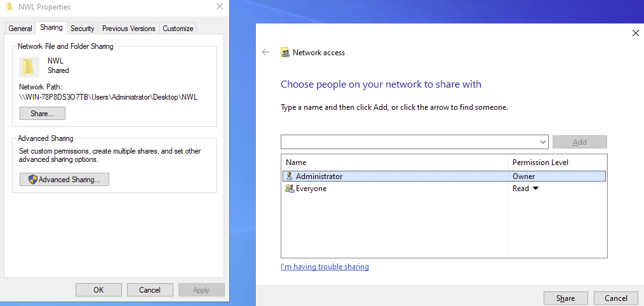This screenshot has width=644, height=306.
Task: Select the Previous Versions tab
Action: tap(128, 29)
